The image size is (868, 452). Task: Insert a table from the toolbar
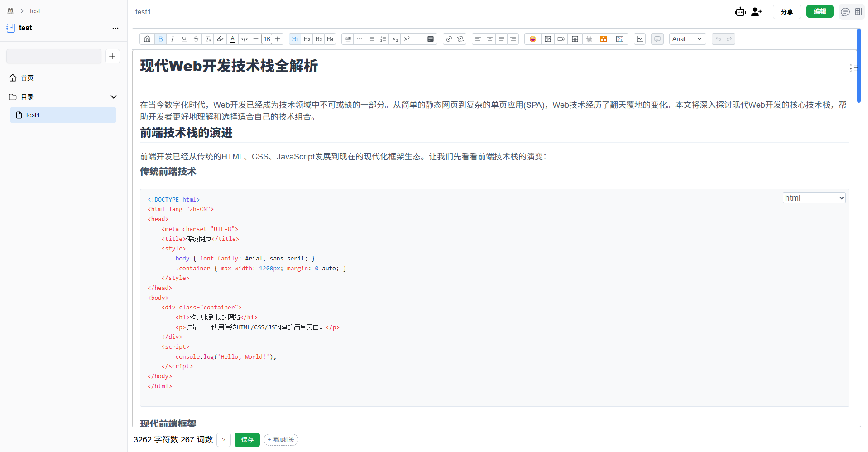click(574, 39)
